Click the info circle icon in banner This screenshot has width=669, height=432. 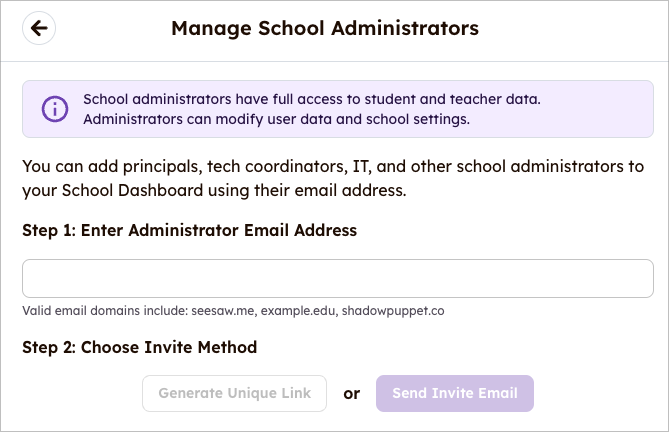(54, 109)
